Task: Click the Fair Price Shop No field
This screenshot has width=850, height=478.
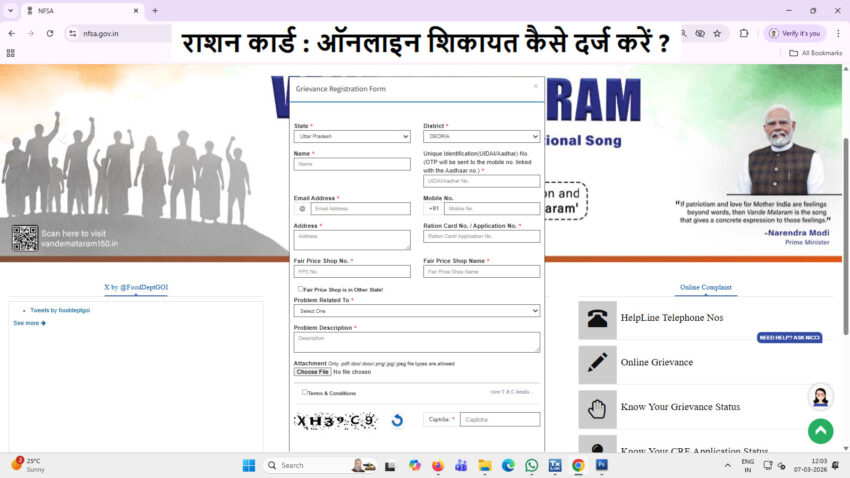Action: point(352,272)
